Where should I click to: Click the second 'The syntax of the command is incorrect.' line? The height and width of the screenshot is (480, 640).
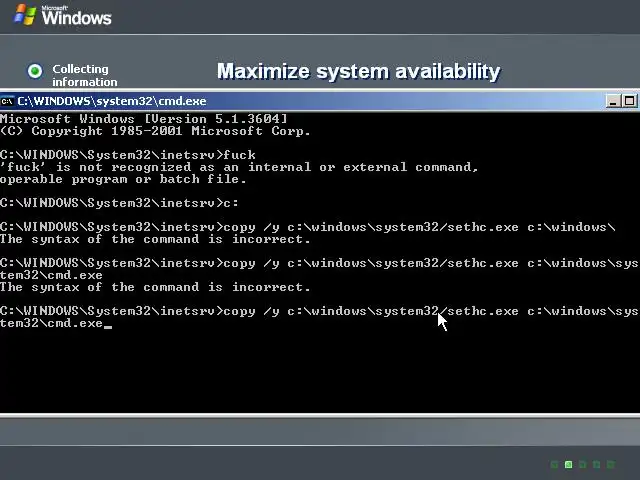155,287
